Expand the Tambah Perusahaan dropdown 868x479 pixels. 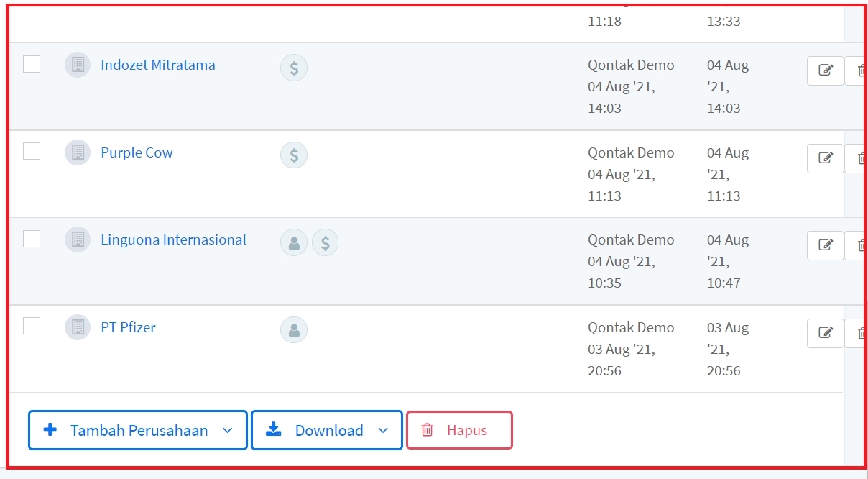pyautogui.click(x=227, y=430)
